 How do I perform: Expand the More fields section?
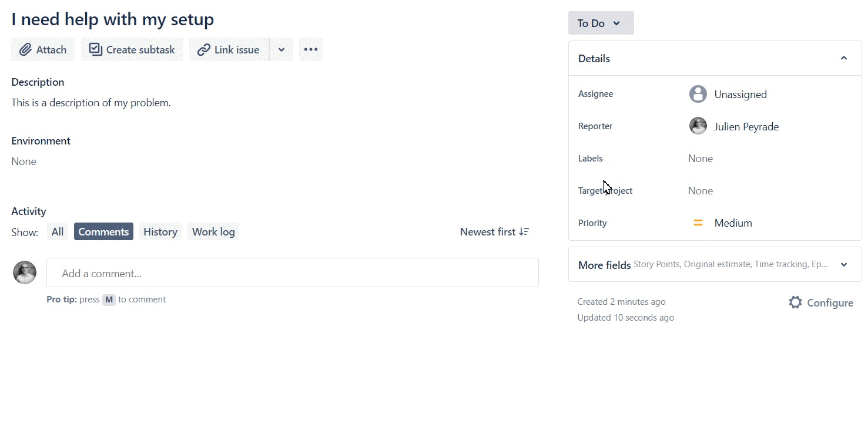pyautogui.click(x=843, y=264)
